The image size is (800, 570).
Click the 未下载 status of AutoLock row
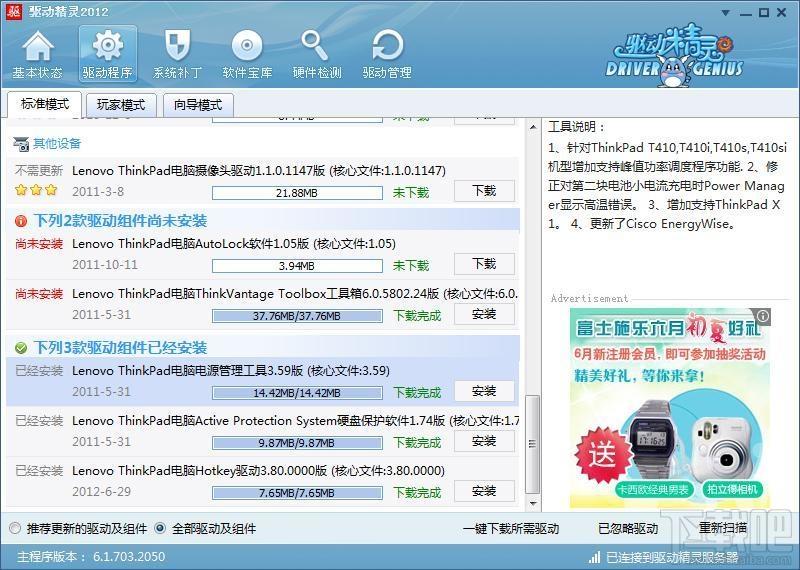pos(411,266)
